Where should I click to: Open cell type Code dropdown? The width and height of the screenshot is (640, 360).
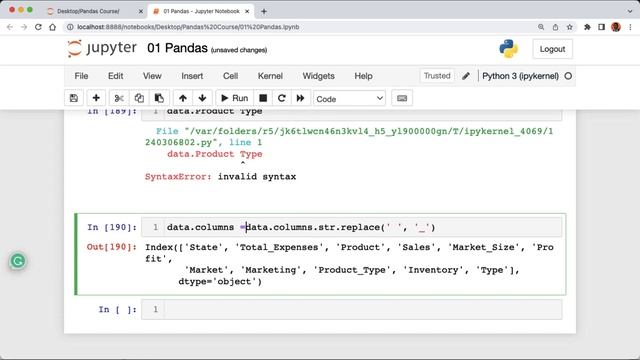349,99
